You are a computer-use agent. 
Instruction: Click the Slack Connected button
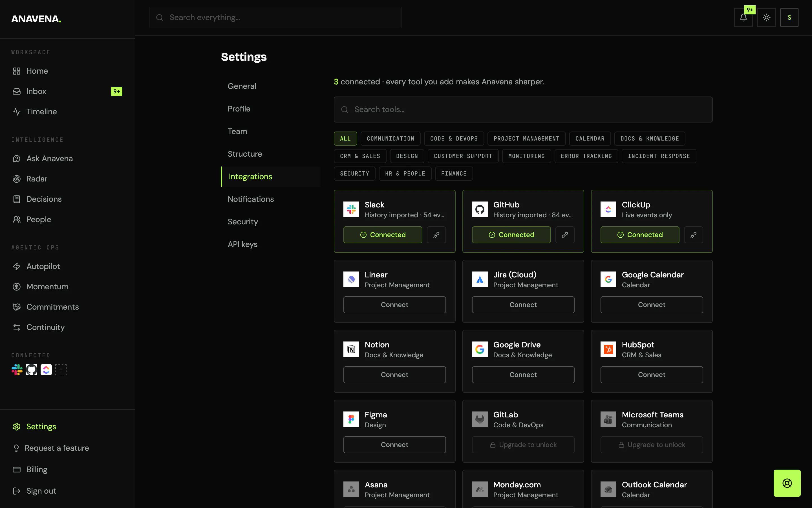[383, 235]
